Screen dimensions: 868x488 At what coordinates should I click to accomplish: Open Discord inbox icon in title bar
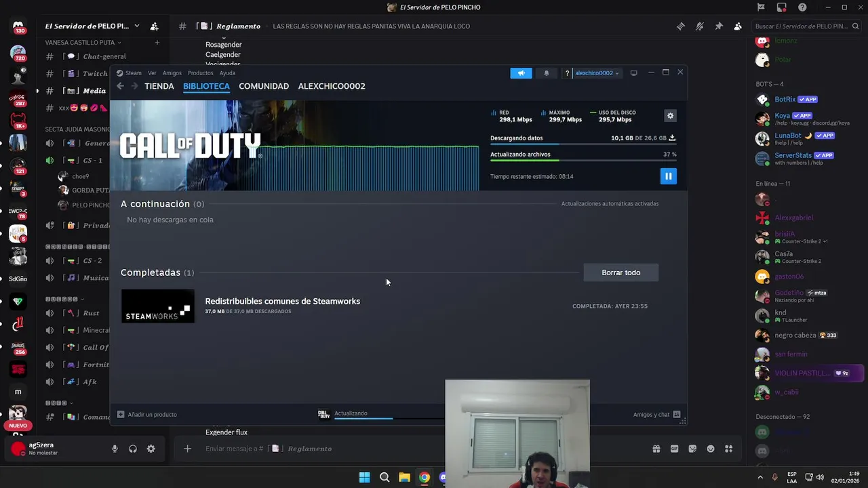pos(781,7)
